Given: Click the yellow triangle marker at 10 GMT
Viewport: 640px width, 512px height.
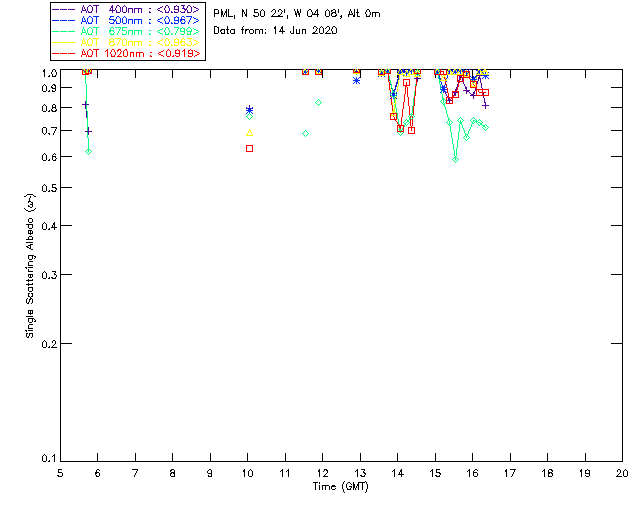Looking at the screenshot, I should pyautogui.click(x=249, y=133).
